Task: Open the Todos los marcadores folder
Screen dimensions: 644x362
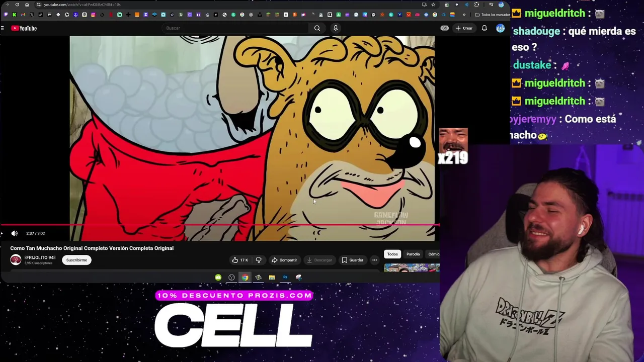Action: tap(494, 15)
